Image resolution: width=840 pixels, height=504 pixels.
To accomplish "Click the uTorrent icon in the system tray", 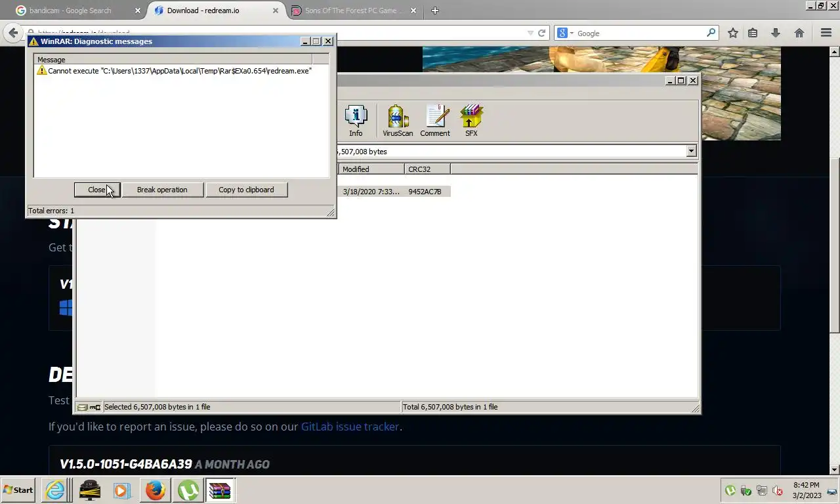I will (730, 490).
